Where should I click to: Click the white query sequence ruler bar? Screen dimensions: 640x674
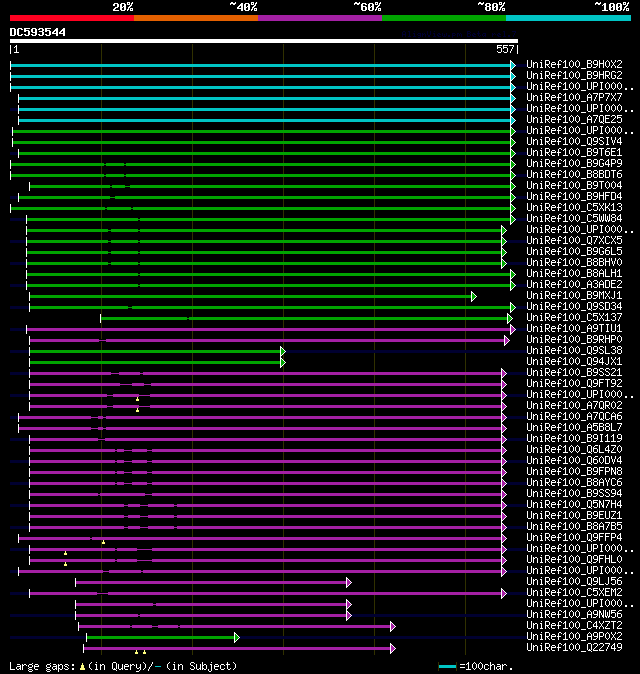tap(264, 41)
